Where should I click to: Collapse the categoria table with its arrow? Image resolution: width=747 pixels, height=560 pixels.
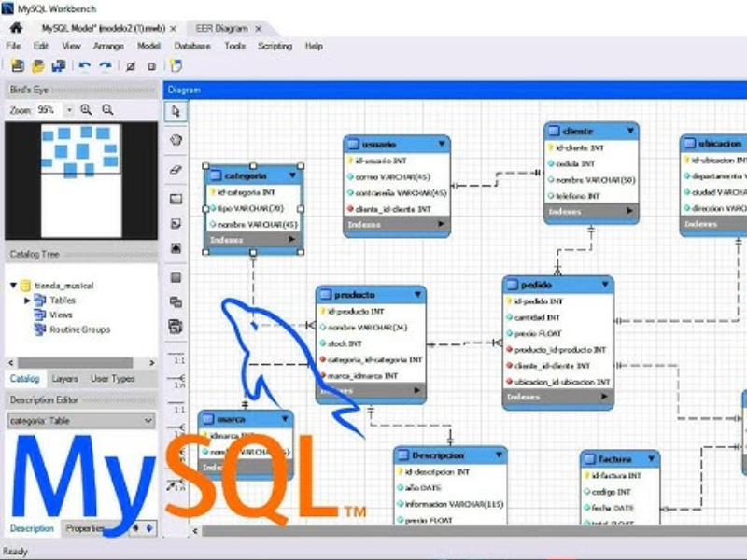pyautogui.click(x=292, y=175)
